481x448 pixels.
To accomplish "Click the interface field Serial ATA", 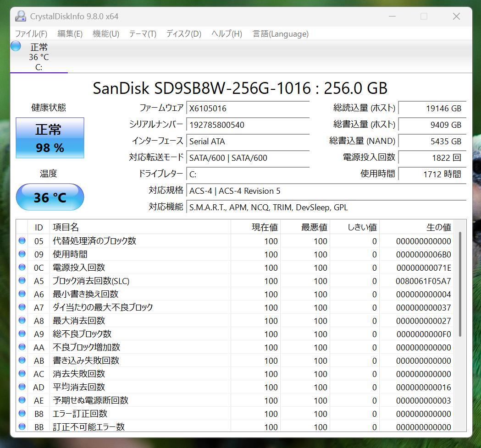I will [248, 141].
